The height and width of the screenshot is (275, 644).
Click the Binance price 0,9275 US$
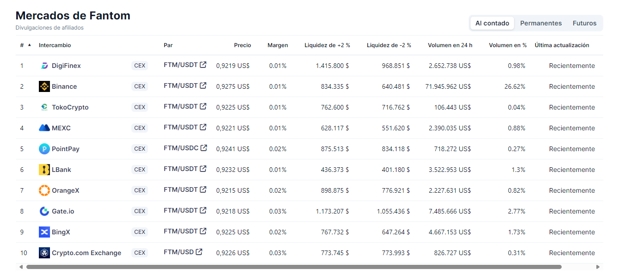coord(233,86)
